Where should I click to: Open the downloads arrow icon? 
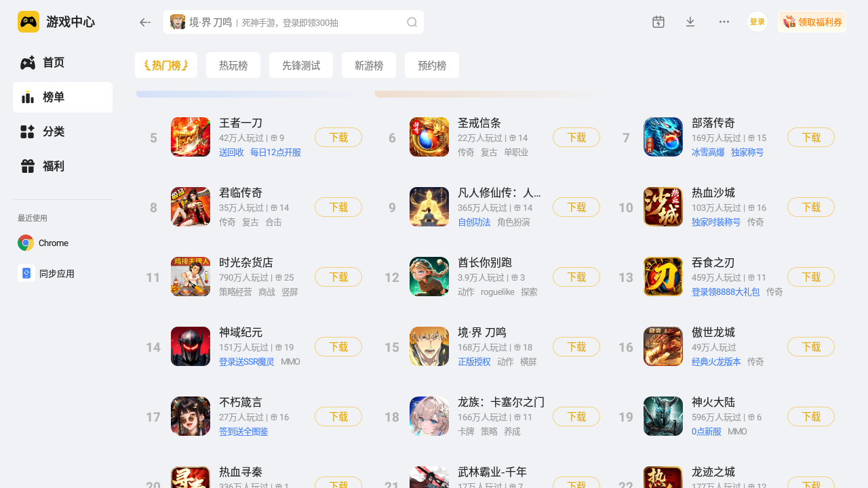[x=690, y=22]
